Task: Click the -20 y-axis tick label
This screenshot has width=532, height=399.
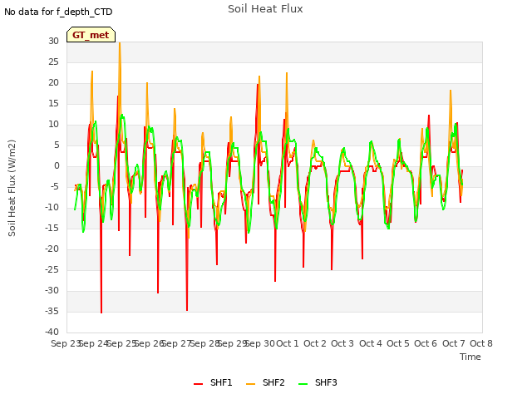Action: 52,249
